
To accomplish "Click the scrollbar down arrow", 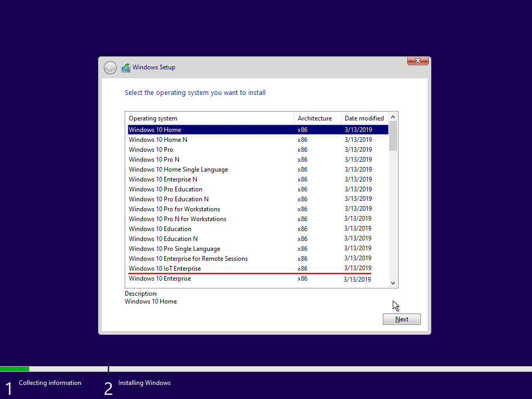I will tap(393, 283).
